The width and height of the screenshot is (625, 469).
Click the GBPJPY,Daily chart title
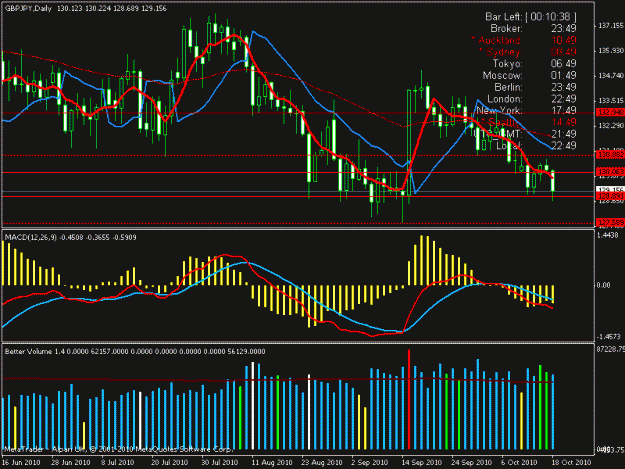point(28,8)
